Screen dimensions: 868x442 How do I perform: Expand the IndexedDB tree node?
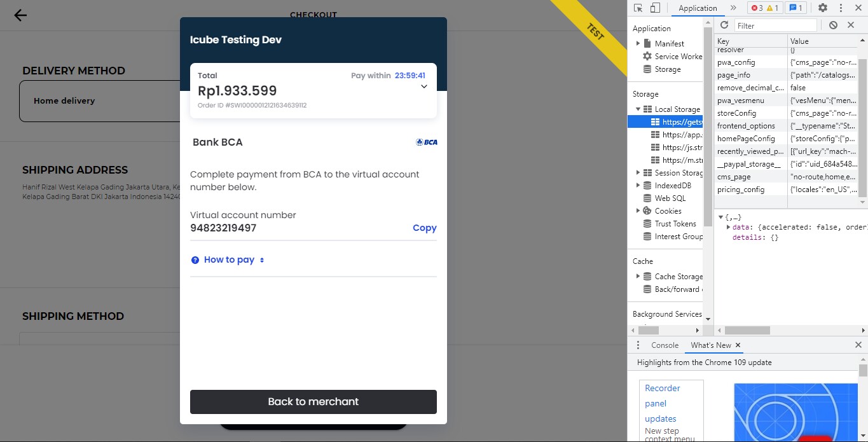point(638,186)
